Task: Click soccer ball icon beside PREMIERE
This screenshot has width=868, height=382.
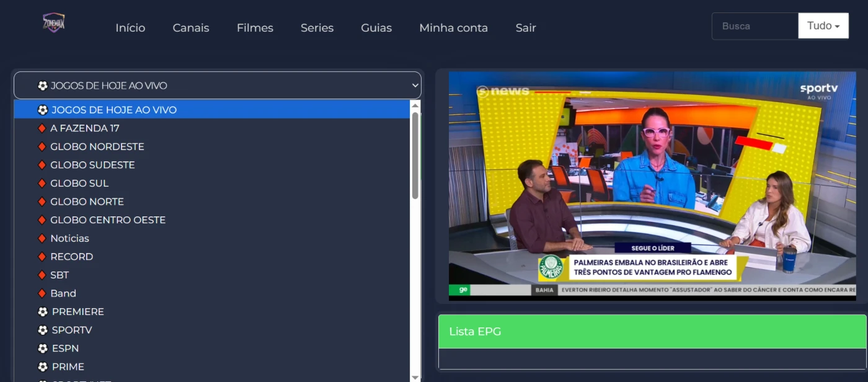Action: [43, 312]
